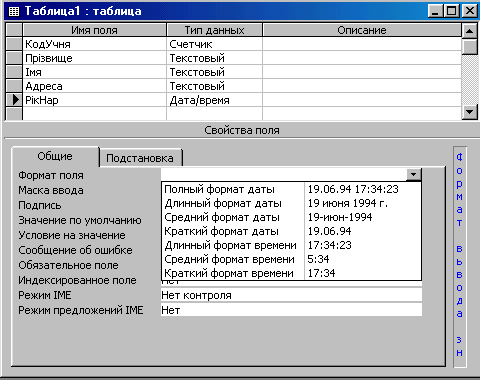Click the scroll down arrow of field grid

pyautogui.click(x=469, y=112)
